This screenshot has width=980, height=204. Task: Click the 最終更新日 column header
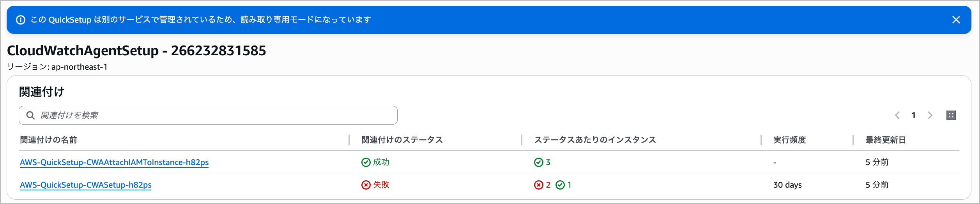tap(886, 140)
